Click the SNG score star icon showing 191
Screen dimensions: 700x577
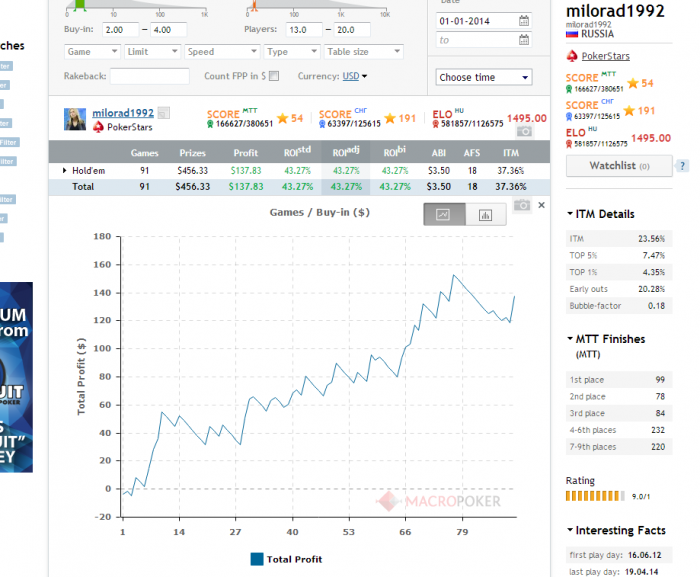click(390, 118)
